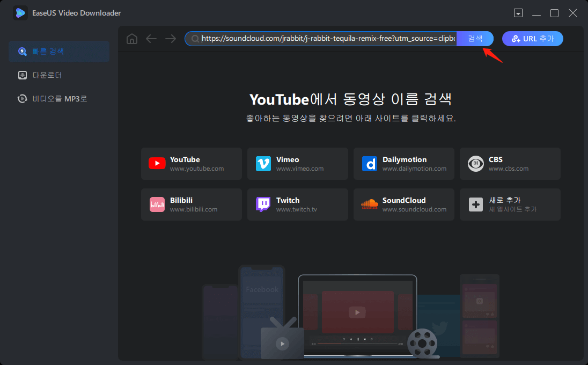Click the Bilibili logo icon
The width and height of the screenshot is (588, 365).
[157, 205]
